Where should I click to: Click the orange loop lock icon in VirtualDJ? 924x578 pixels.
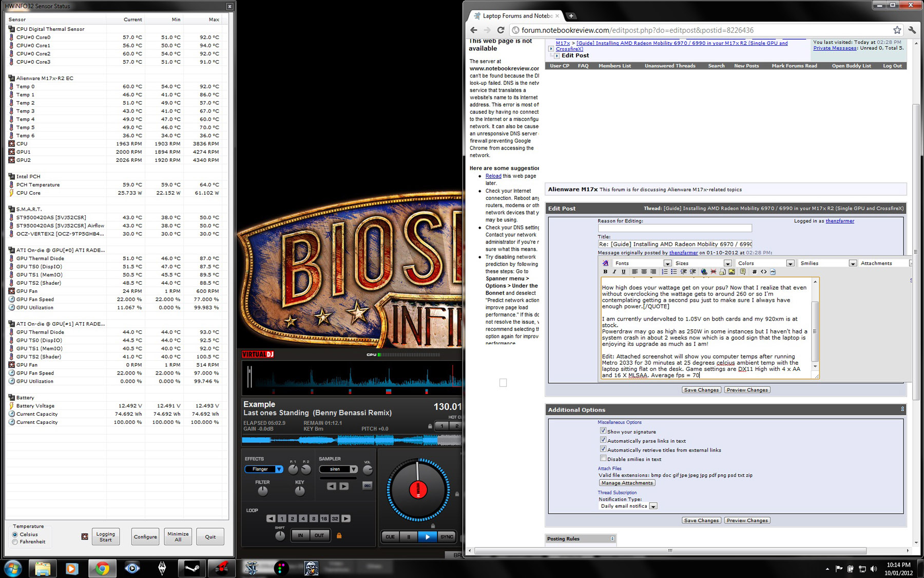pos(339,535)
